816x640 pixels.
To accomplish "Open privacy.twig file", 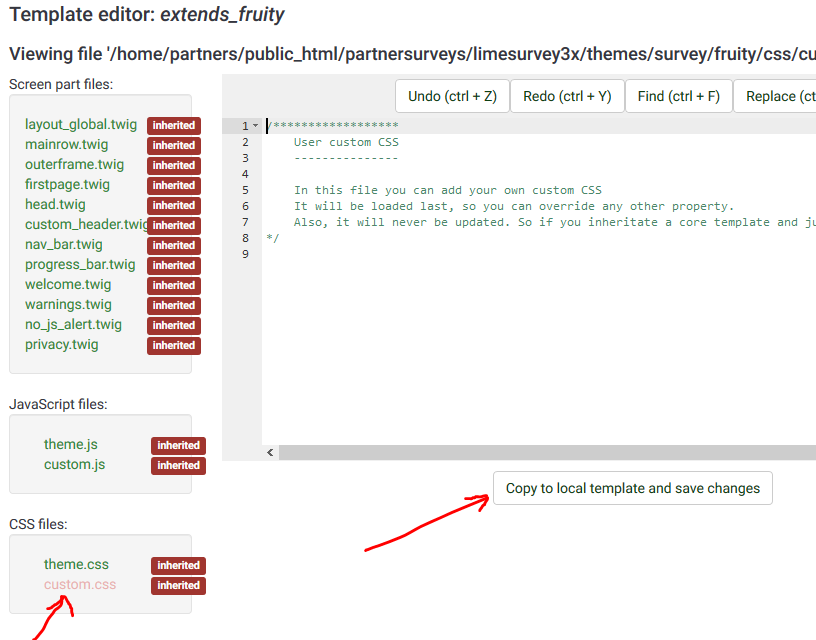I will click(x=62, y=345).
